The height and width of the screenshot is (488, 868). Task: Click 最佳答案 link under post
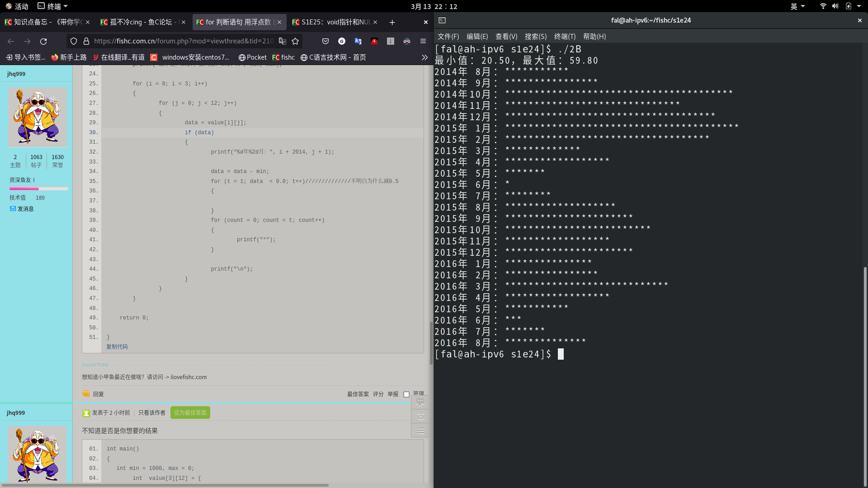tap(358, 394)
